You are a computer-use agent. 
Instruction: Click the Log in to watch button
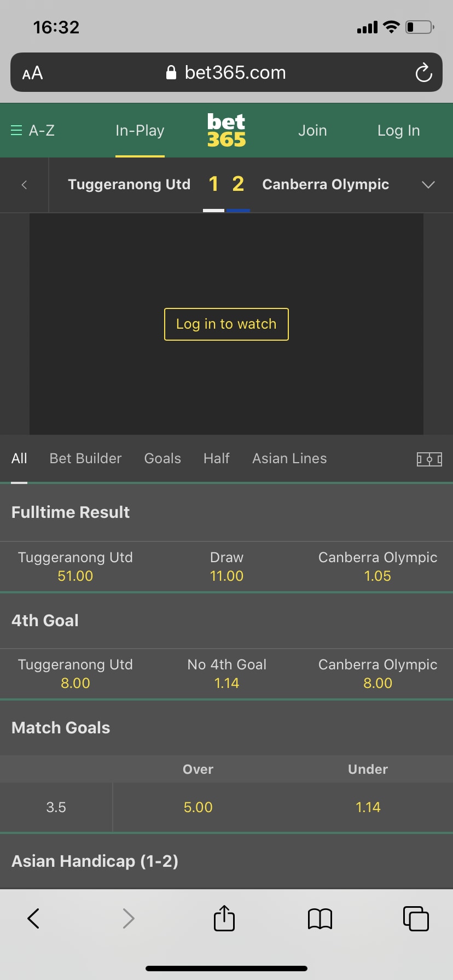[226, 324]
